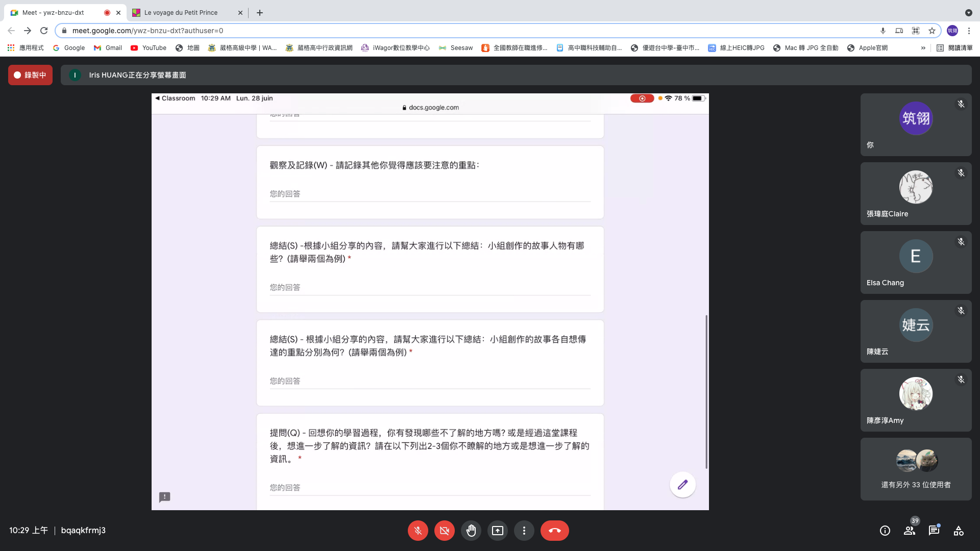Open the meeting details info icon
The height and width of the screenshot is (551, 980).
pyautogui.click(x=885, y=531)
